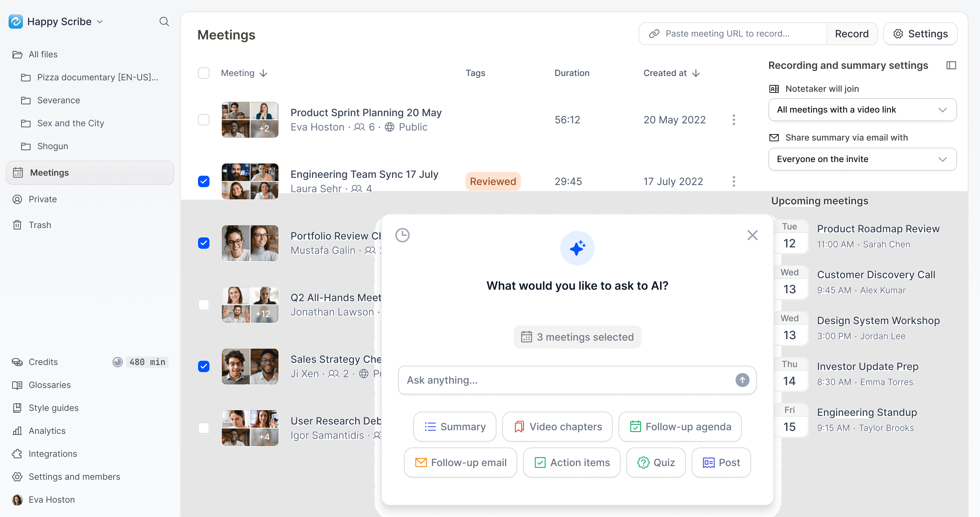Click the Credits usage progress circle
This screenshot has width=980, height=517.
click(118, 362)
